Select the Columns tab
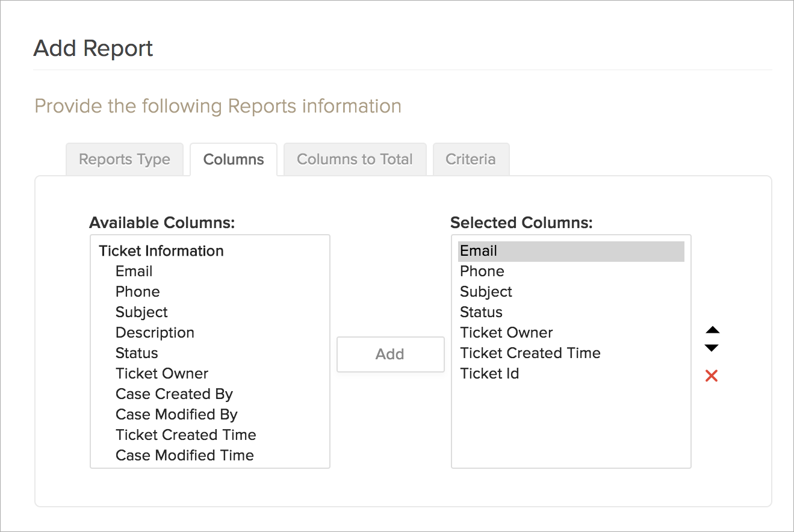Viewport: 794px width, 532px height. point(234,159)
